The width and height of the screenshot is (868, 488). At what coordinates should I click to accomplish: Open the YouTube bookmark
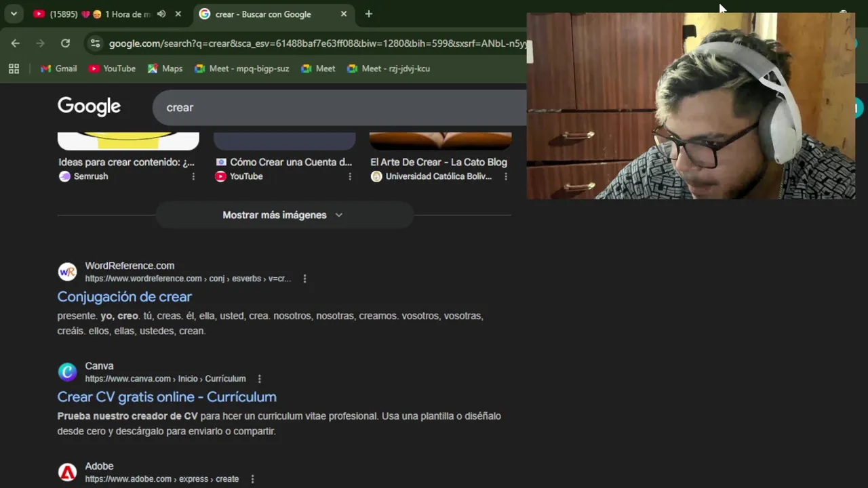coord(112,68)
